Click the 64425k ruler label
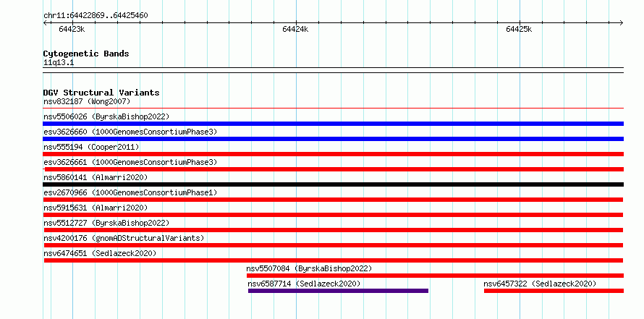Viewport: 644px width, 319px height. (x=519, y=29)
